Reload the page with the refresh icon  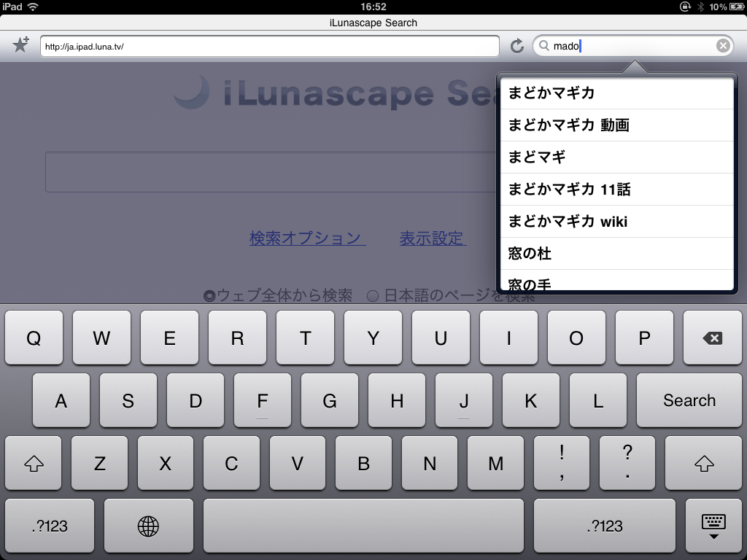517,45
